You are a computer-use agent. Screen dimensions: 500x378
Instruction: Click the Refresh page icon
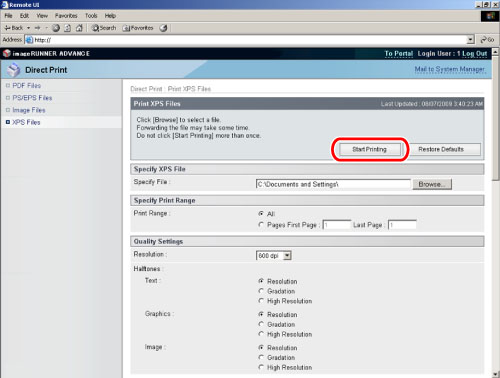coord(68,28)
